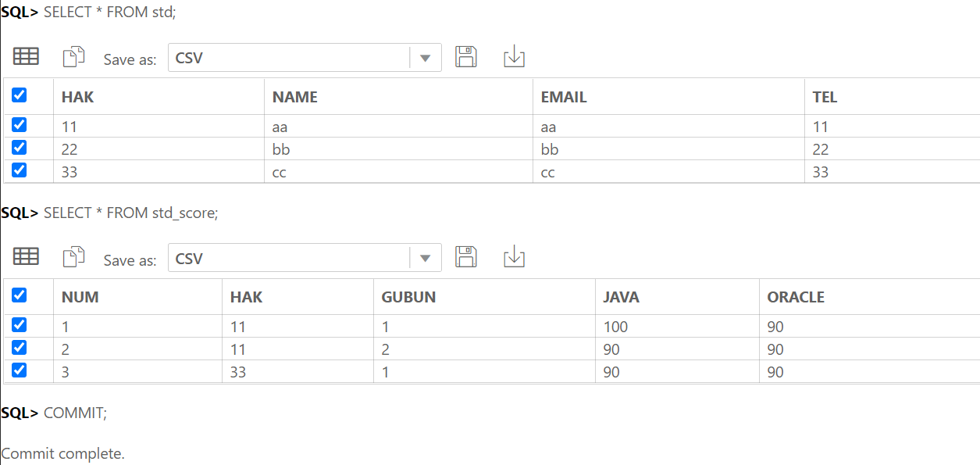The image size is (980, 465).
Task: Click grid view icon above std_score table
Action: pyautogui.click(x=27, y=256)
